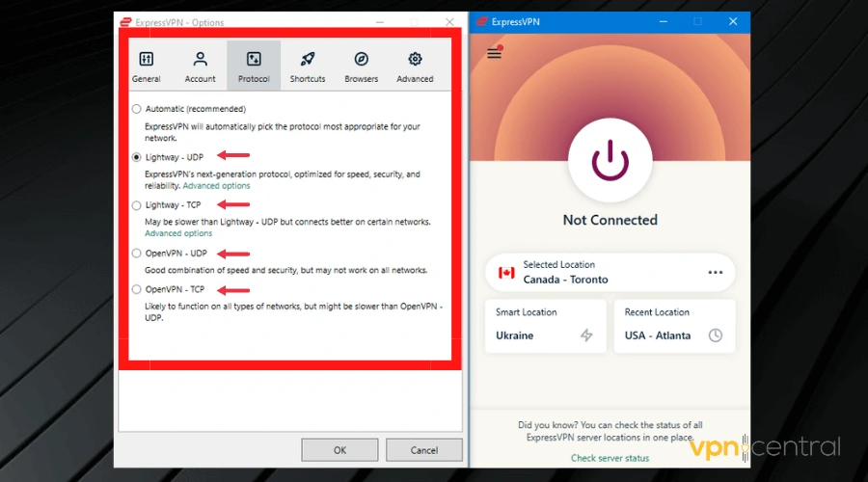868x482 pixels.
Task: Close the ExpressVPN Options window
Action: [x=449, y=22]
